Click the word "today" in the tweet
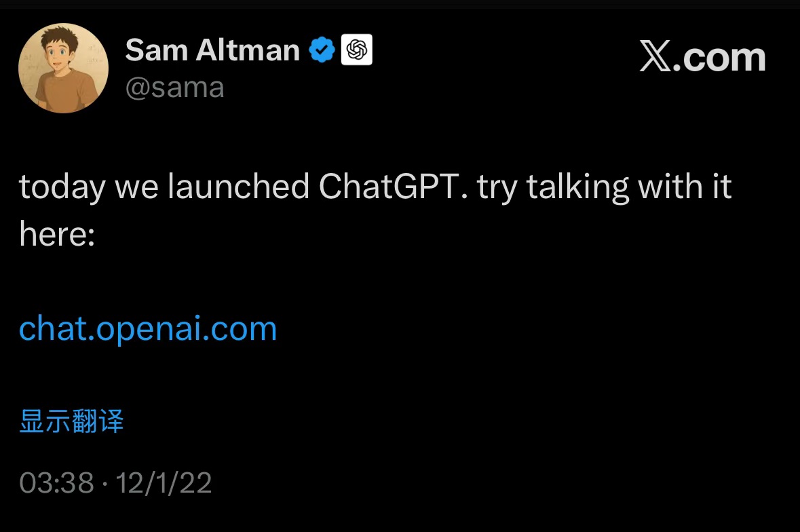This screenshot has width=800, height=532. [x=62, y=187]
